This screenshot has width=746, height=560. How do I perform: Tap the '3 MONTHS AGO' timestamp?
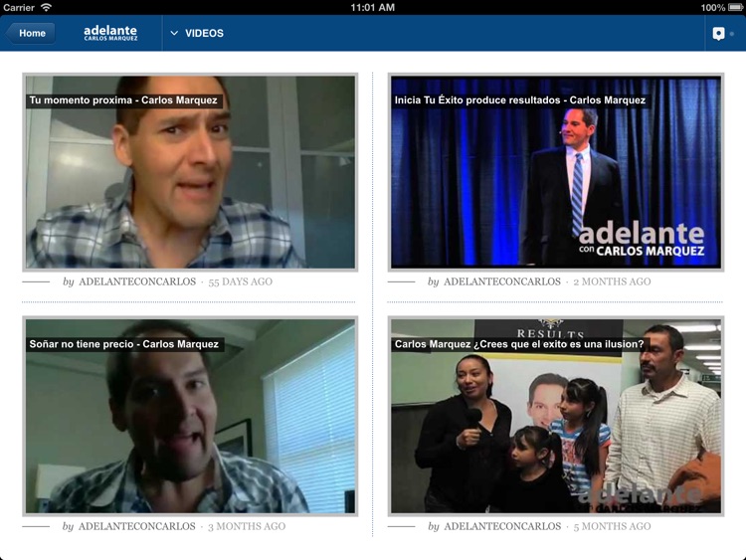click(x=247, y=526)
